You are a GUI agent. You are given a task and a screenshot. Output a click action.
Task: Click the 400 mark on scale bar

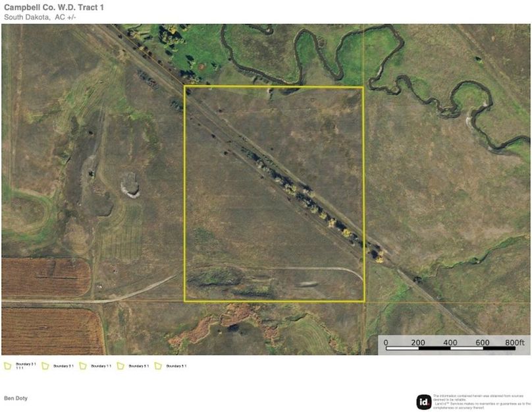tap(450, 343)
